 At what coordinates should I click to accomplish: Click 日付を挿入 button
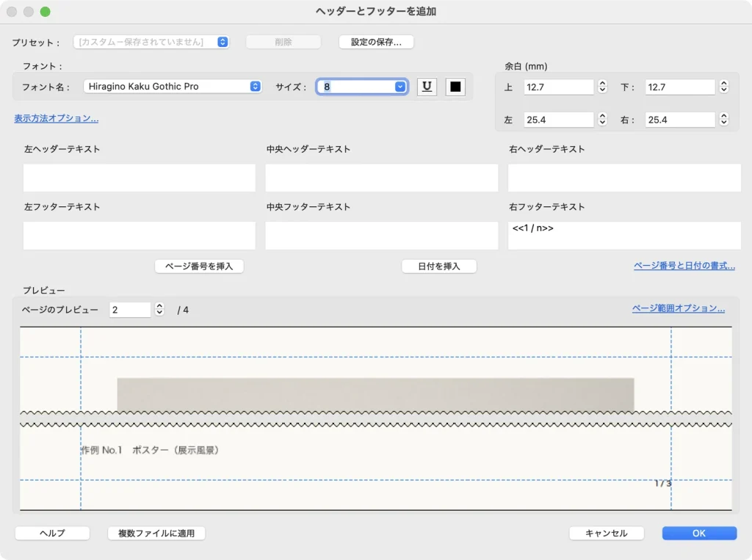point(439,266)
